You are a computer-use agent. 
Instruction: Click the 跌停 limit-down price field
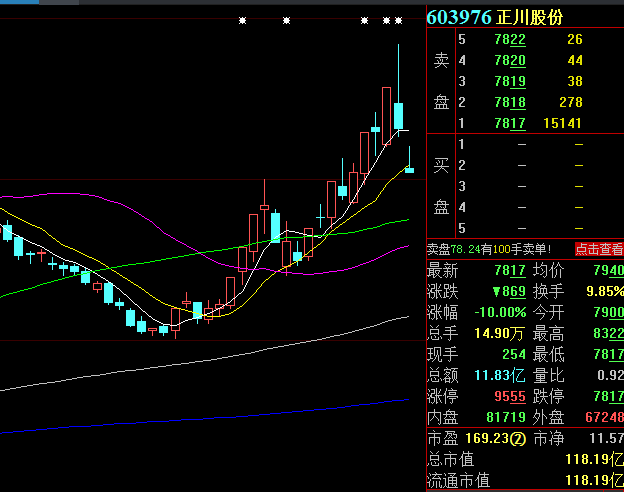pos(608,395)
